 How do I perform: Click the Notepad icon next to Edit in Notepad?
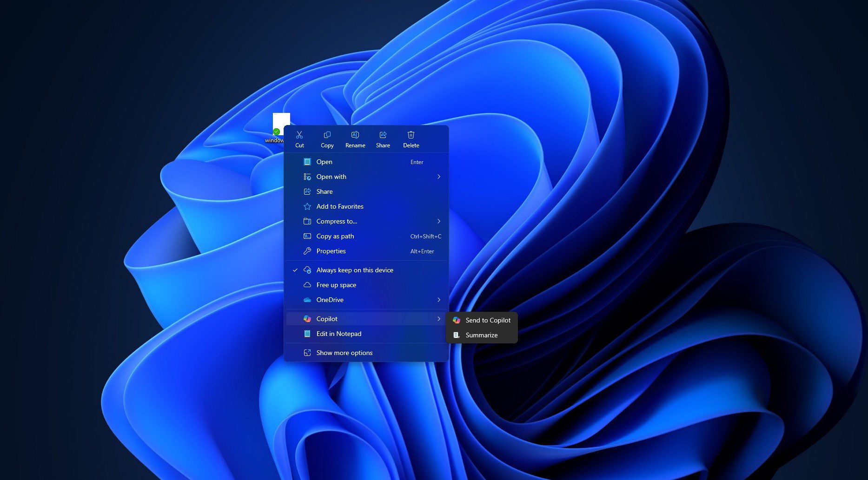[307, 333]
